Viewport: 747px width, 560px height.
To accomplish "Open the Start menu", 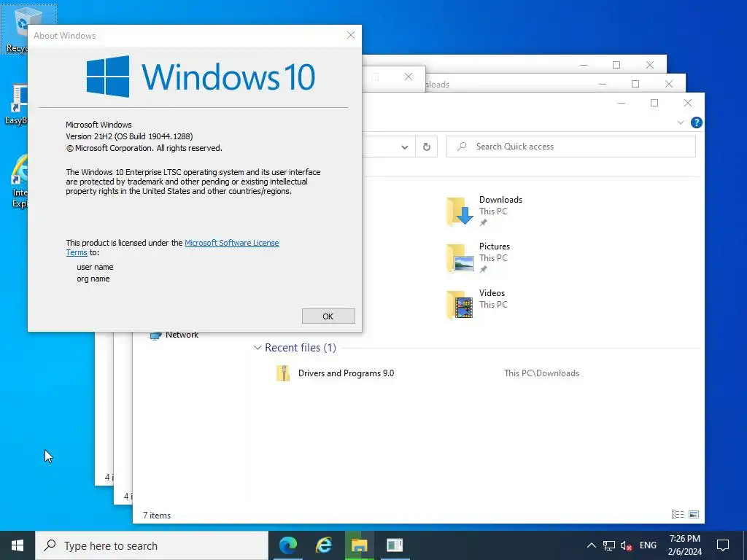I will pos(18,545).
